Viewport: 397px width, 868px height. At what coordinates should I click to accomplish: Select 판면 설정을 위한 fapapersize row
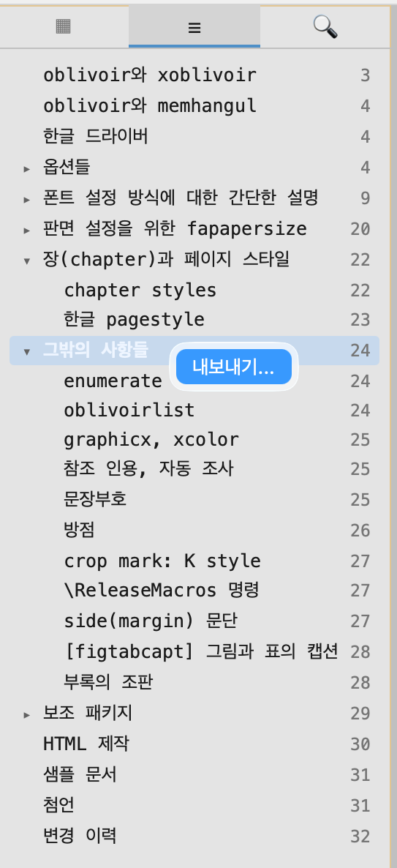click(x=194, y=228)
